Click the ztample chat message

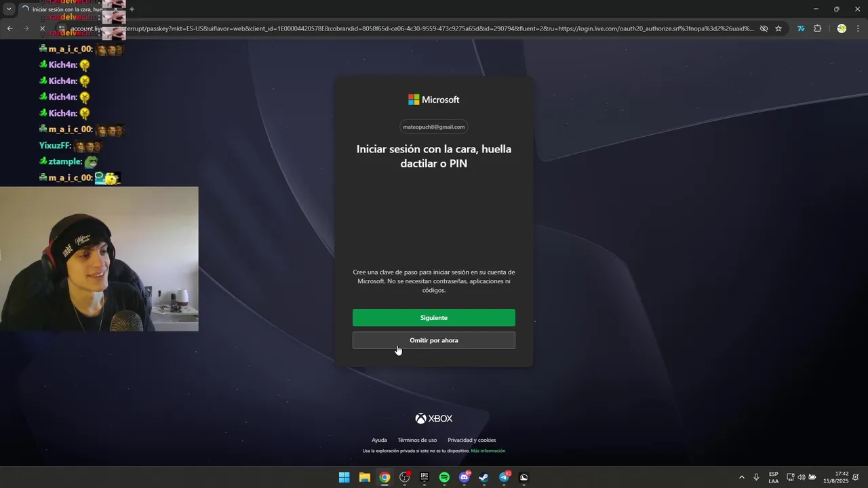(68, 161)
